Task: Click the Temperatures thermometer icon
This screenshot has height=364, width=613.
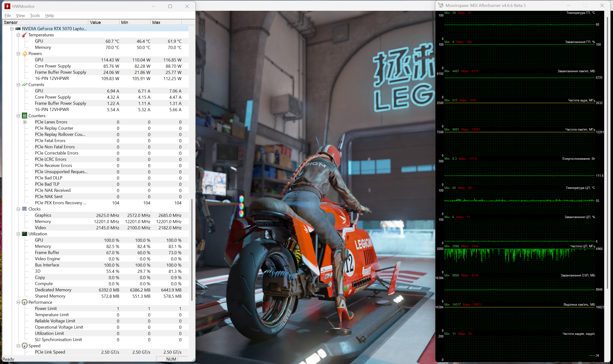Action: click(x=24, y=35)
